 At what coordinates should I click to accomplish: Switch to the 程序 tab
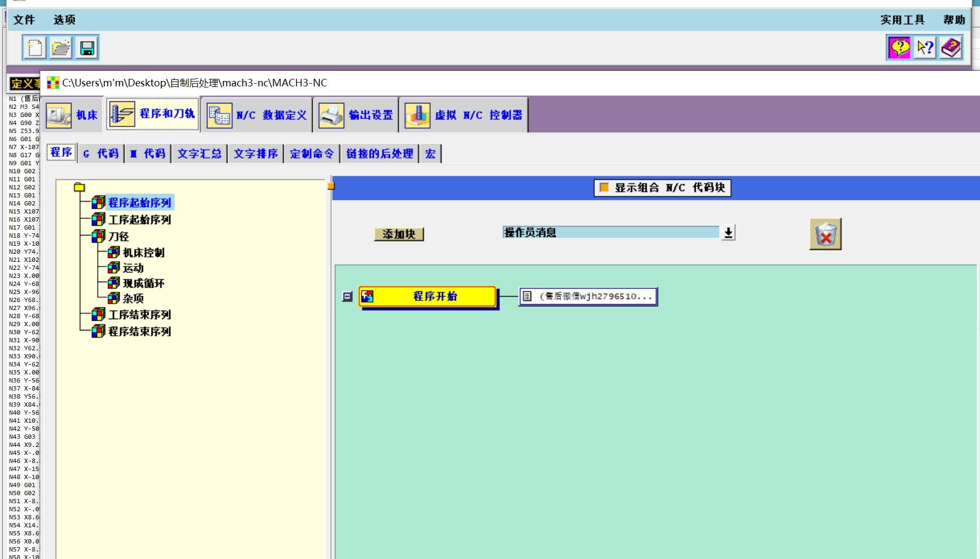61,152
